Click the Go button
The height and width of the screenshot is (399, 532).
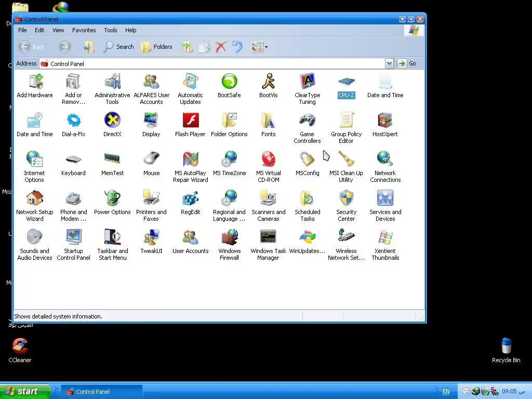point(407,63)
